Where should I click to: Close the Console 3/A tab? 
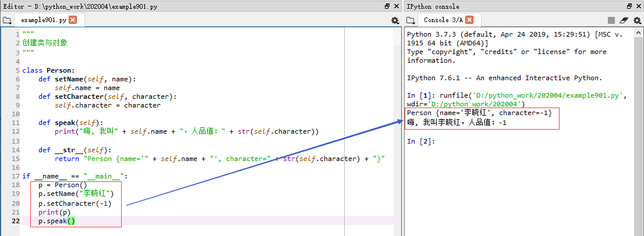[x=469, y=20]
